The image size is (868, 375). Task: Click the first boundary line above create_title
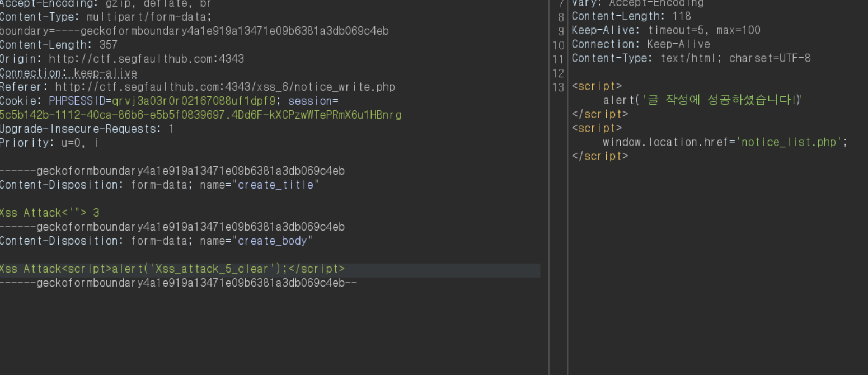(x=172, y=171)
